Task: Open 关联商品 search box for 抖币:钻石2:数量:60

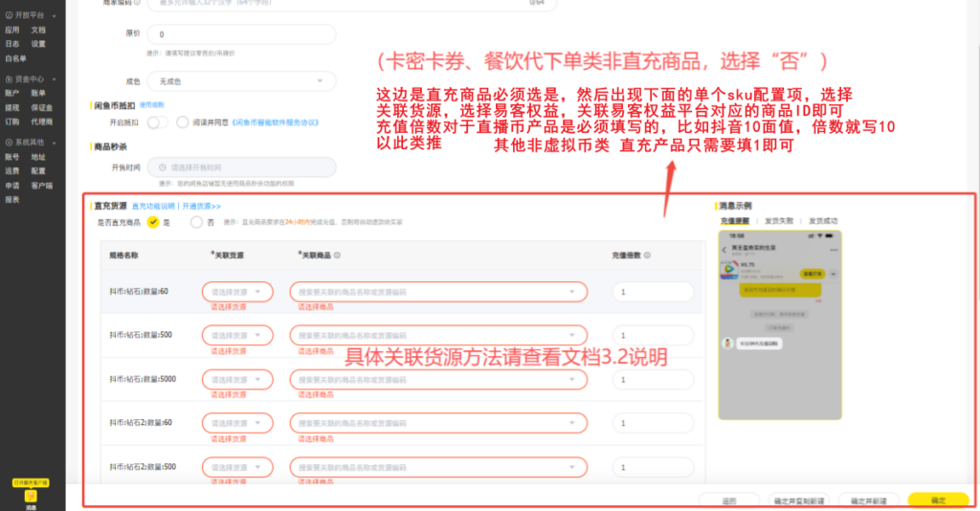Action: [x=438, y=423]
